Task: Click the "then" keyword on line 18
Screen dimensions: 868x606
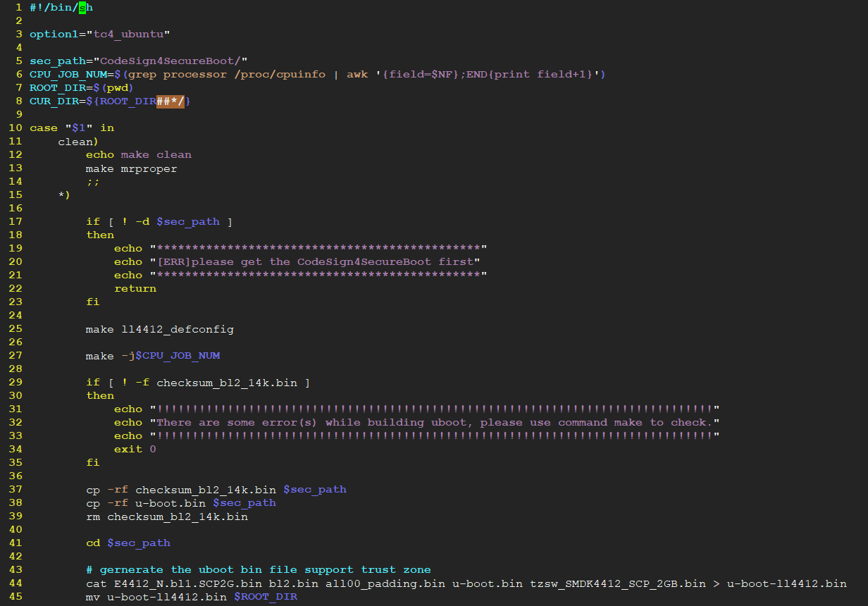Action: (100, 235)
